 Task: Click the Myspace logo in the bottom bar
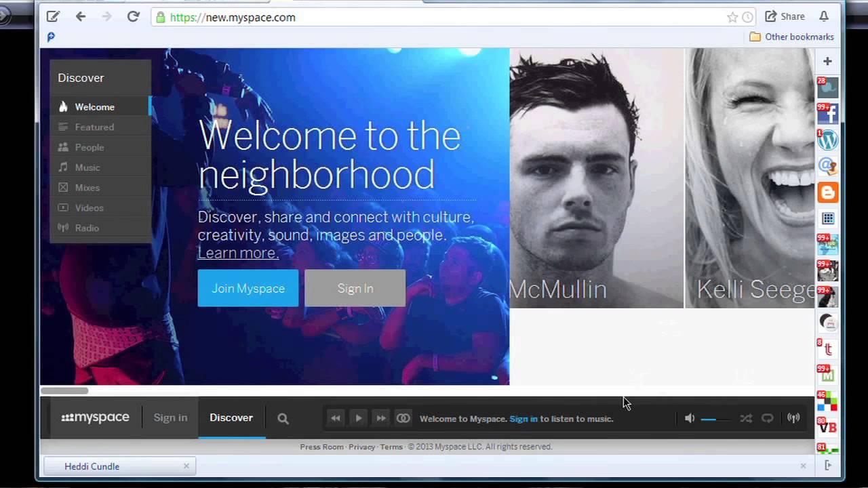coord(95,418)
